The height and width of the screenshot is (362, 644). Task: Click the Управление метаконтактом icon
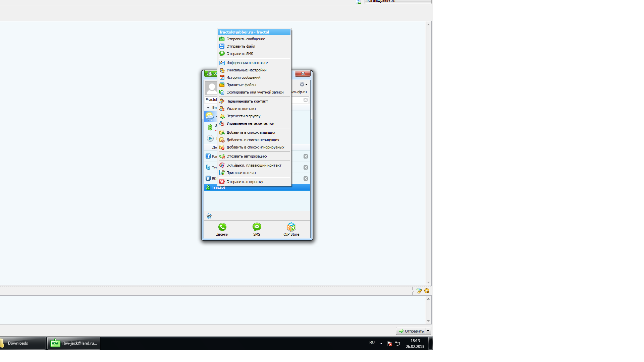click(x=222, y=123)
